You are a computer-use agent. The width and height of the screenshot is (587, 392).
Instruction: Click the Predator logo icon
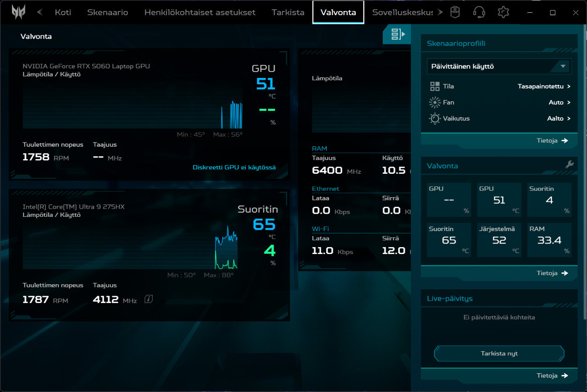pos(19,11)
